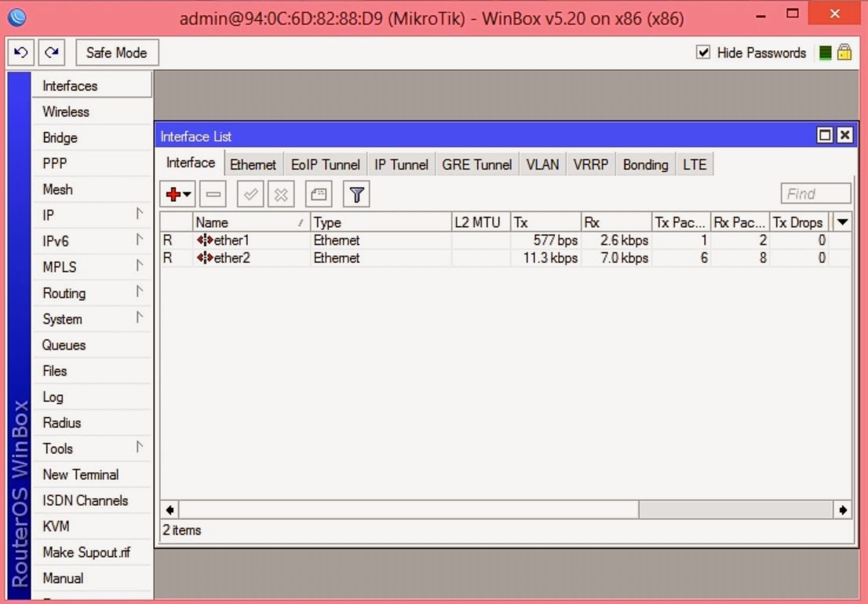The image size is (868, 604).
Task: Close the Interface List window
Action: click(x=844, y=135)
